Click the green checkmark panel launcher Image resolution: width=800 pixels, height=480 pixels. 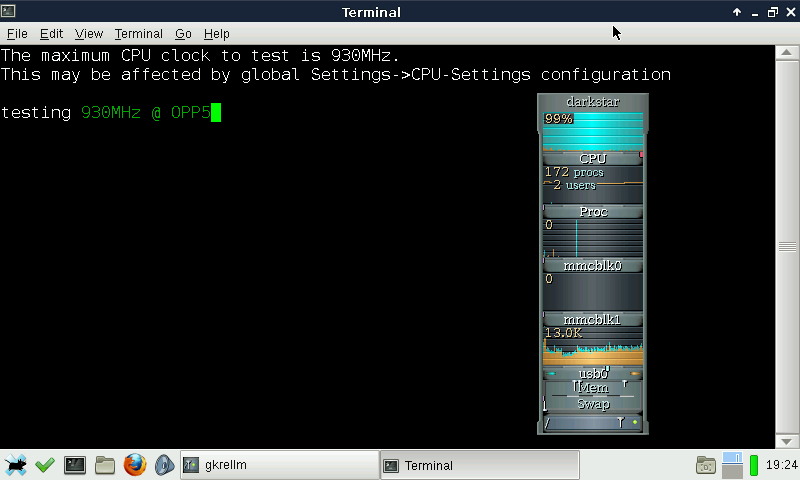click(44, 465)
